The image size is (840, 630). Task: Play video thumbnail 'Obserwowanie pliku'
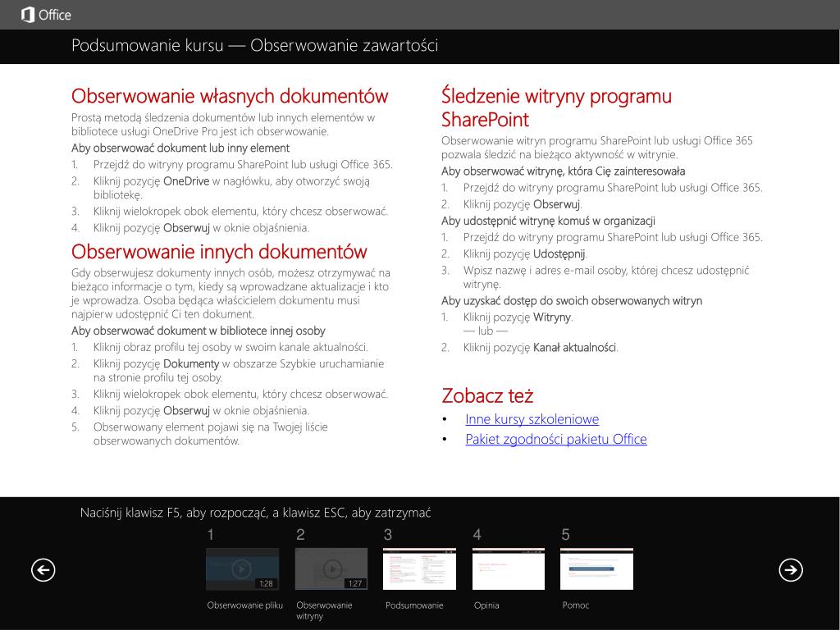[242, 569]
